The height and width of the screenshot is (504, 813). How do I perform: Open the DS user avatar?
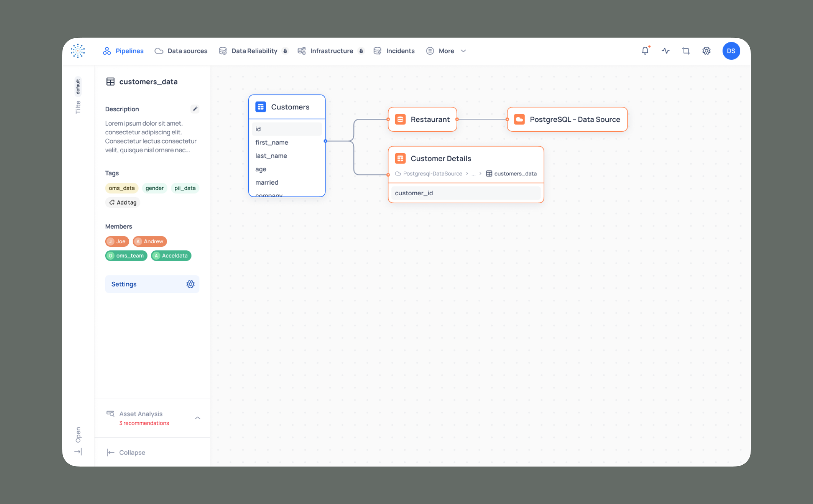coord(731,51)
